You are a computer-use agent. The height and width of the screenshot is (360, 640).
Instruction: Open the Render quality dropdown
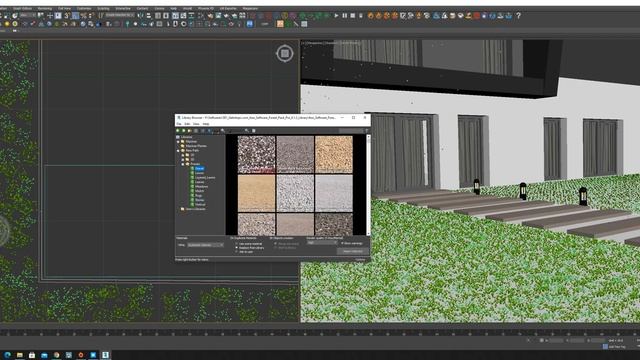pos(322,242)
